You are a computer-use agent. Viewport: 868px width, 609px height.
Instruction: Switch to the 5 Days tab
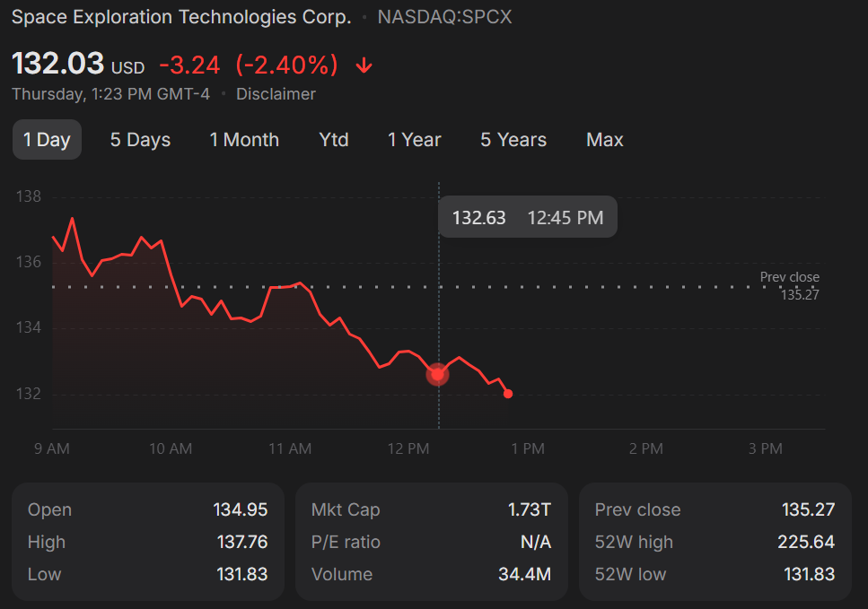point(140,139)
